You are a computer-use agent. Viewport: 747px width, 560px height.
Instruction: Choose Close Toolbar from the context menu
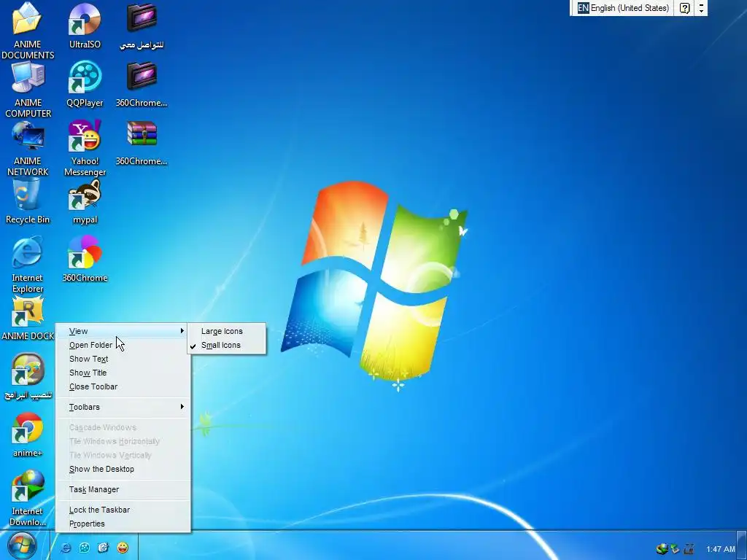click(x=123, y=386)
